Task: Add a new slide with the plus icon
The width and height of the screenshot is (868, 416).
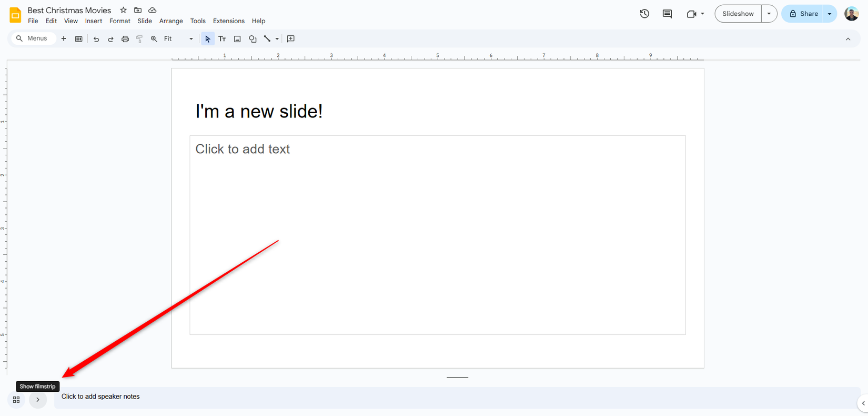Action: [x=64, y=38]
